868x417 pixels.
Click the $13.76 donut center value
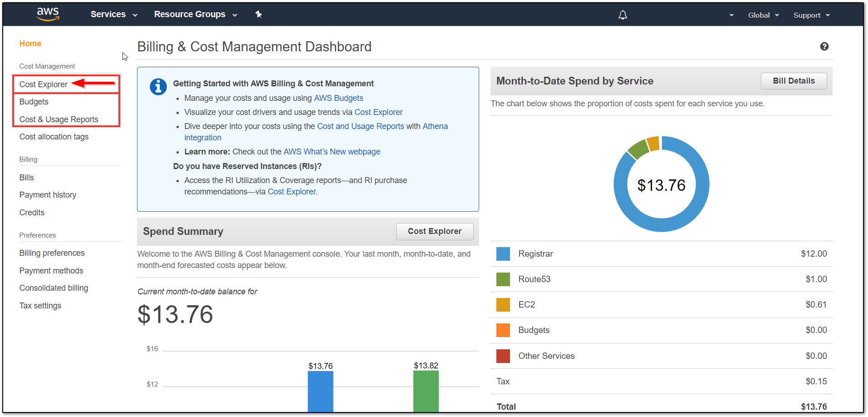tap(661, 185)
